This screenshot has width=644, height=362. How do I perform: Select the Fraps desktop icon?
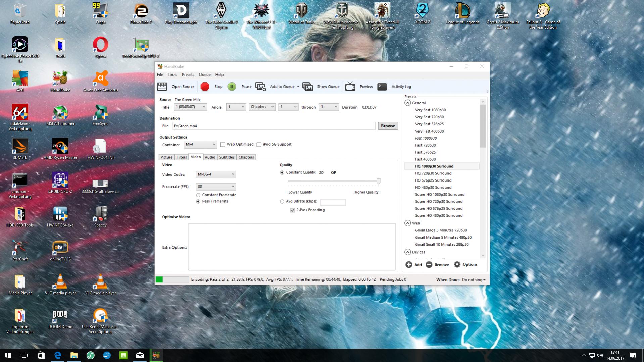[x=100, y=13]
